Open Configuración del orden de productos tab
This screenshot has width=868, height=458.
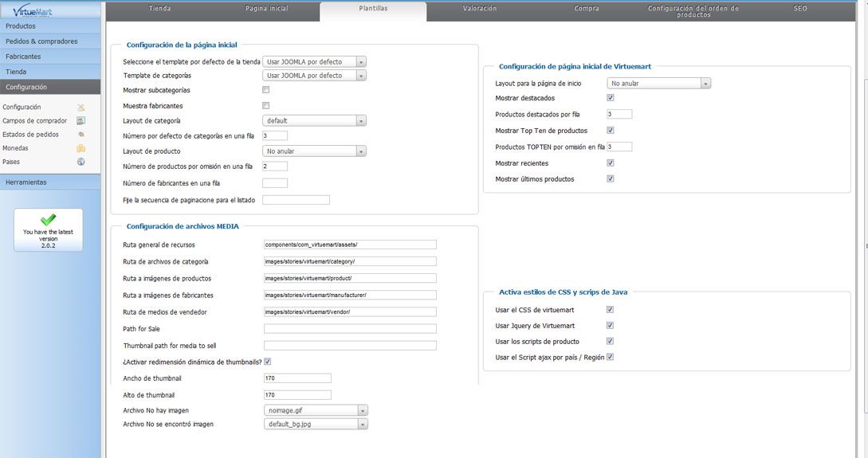[693, 12]
